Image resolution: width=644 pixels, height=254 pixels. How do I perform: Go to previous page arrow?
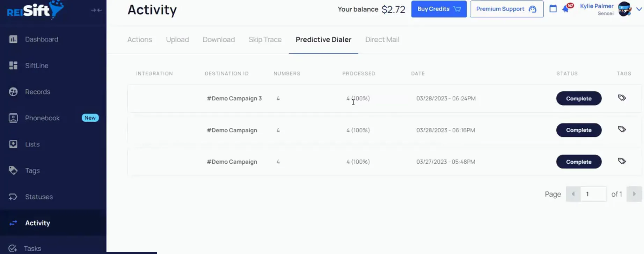pos(573,194)
